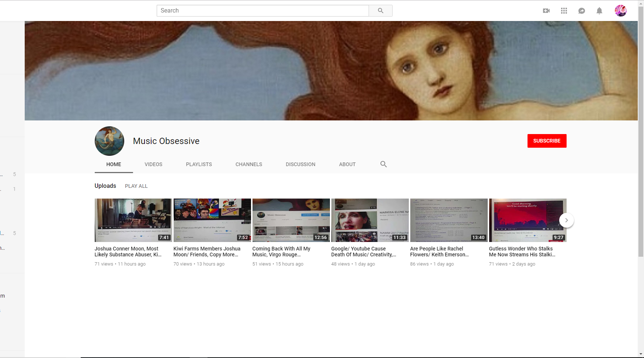Click the PLAY ALL link
The image size is (644, 358).
(x=136, y=186)
